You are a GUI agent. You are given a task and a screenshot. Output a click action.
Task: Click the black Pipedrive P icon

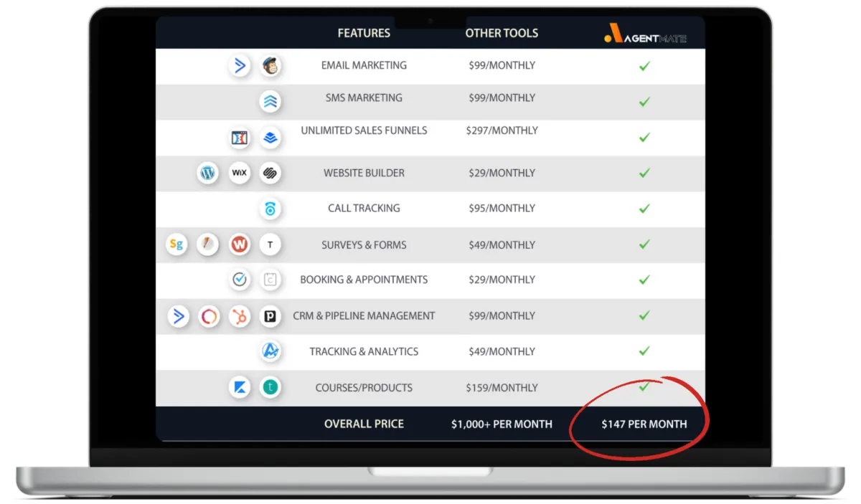pos(270,316)
